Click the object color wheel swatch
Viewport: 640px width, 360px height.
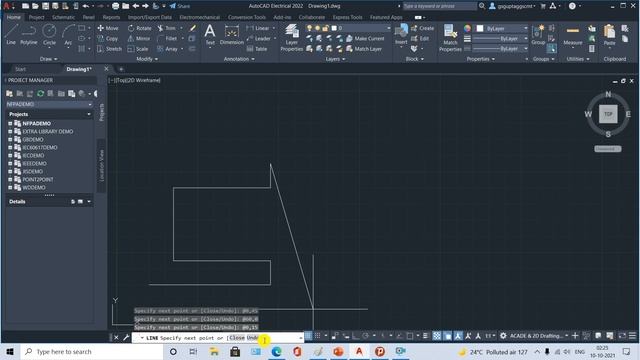pyautogui.click(x=467, y=28)
